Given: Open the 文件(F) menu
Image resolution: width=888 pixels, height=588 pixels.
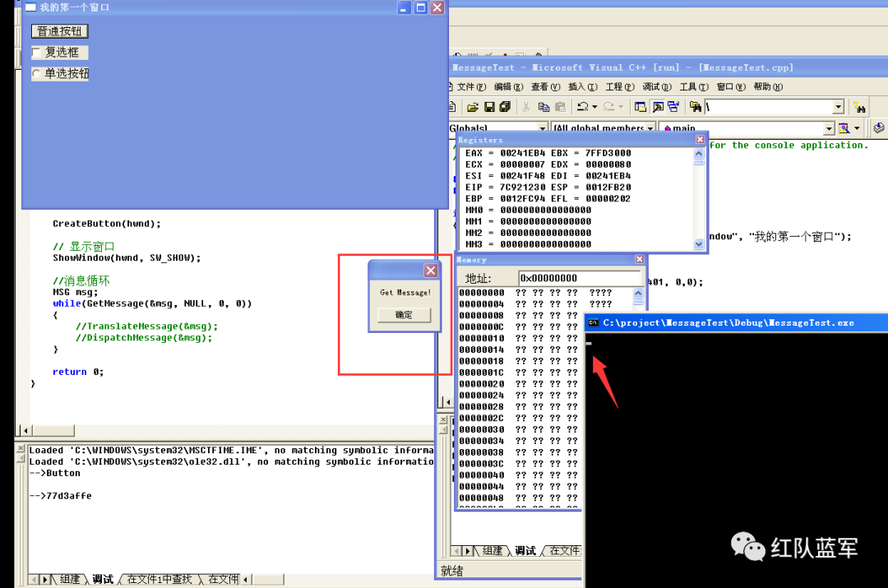Looking at the screenshot, I should coord(471,86).
